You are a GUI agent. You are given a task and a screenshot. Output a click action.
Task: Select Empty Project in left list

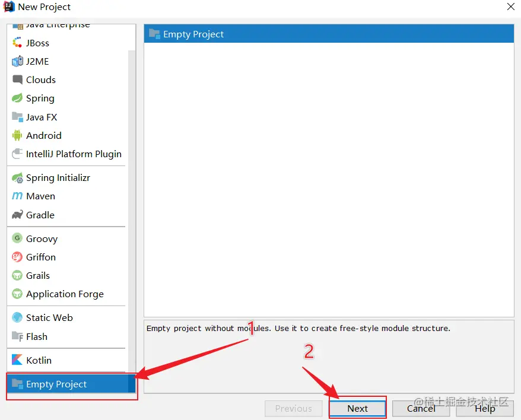[71, 384]
